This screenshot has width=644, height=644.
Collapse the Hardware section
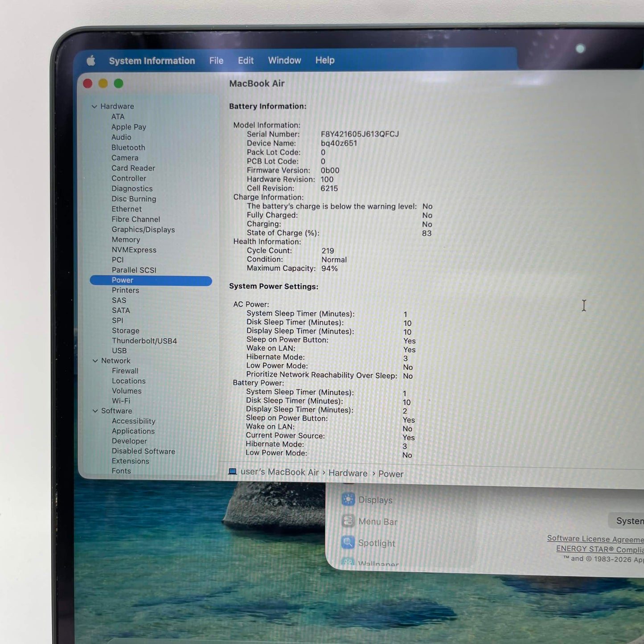point(94,107)
